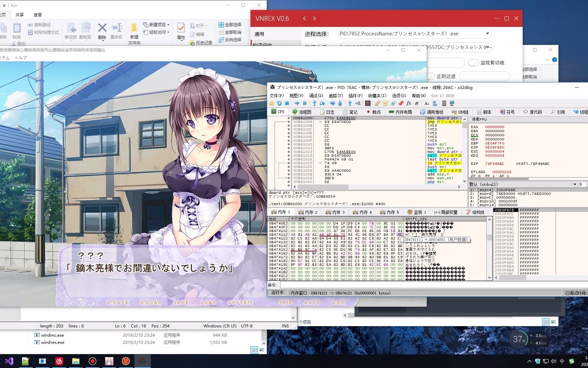This screenshot has width=588, height=368.
Task: Open the 插件(P) menu in x32dbg
Action: coord(355,96)
